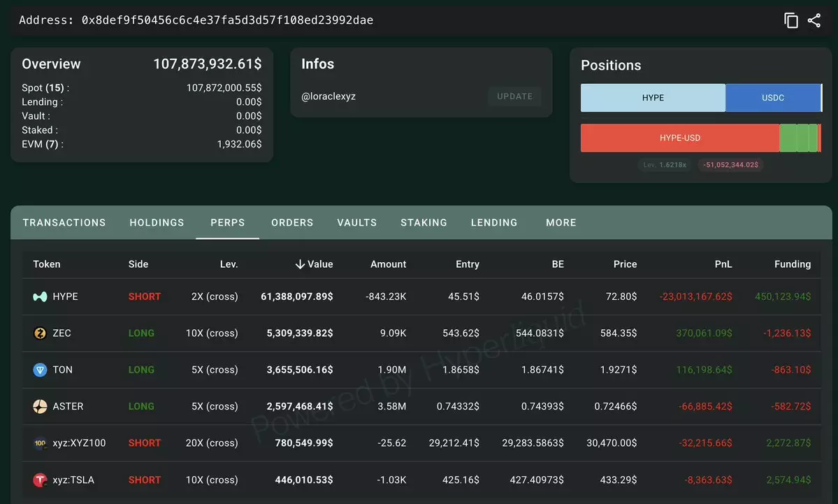Click the TON token icon
This screenshot has width=838, height=504.
[40, 370]
